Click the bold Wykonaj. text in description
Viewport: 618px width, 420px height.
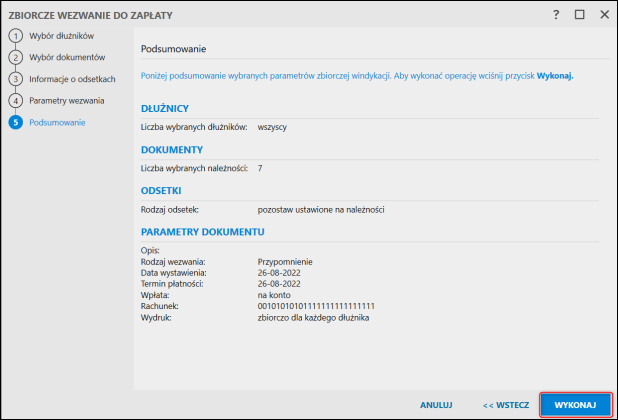coord(555,75)
